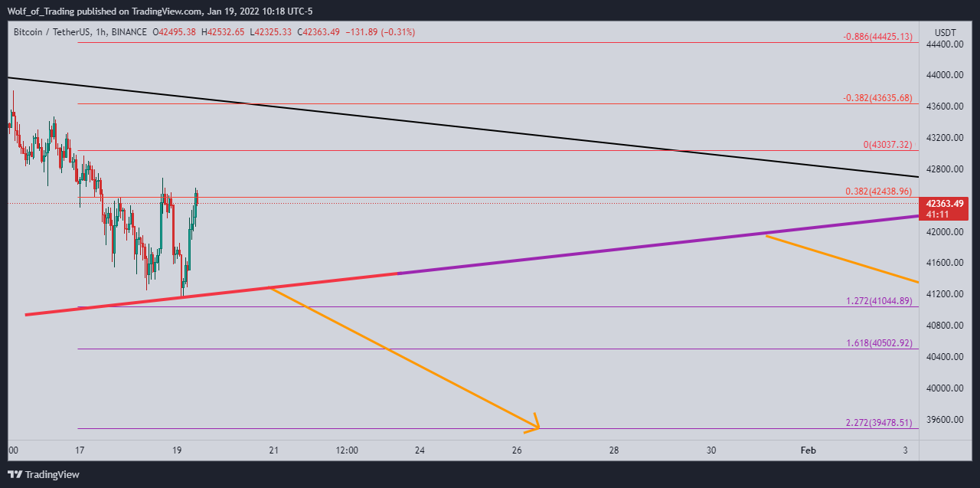Screen dimensions: 980x488
Task: Click the date label 24 on time axis
Action: 420,450
